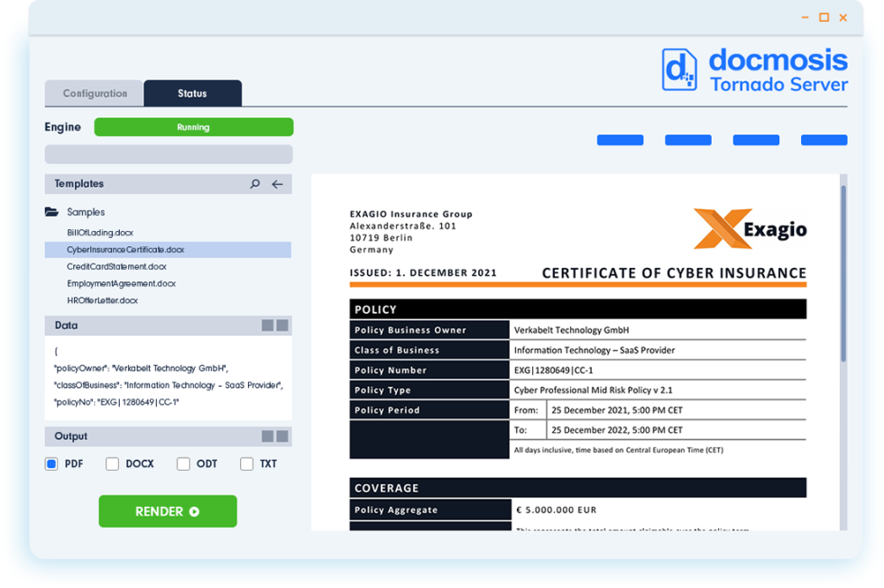
Task: Click the From date 25 December 2021
Action: 617,410
